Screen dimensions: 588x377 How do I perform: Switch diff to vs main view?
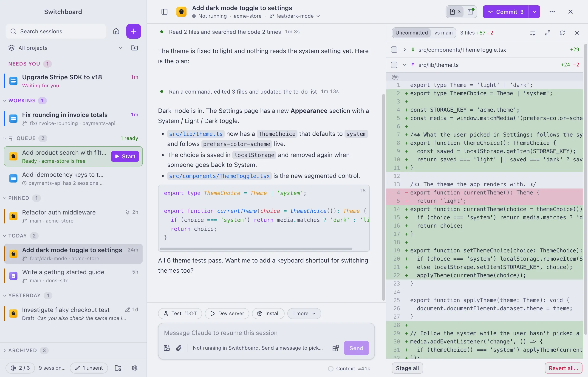pyautogui.click(x=443, y=33)
